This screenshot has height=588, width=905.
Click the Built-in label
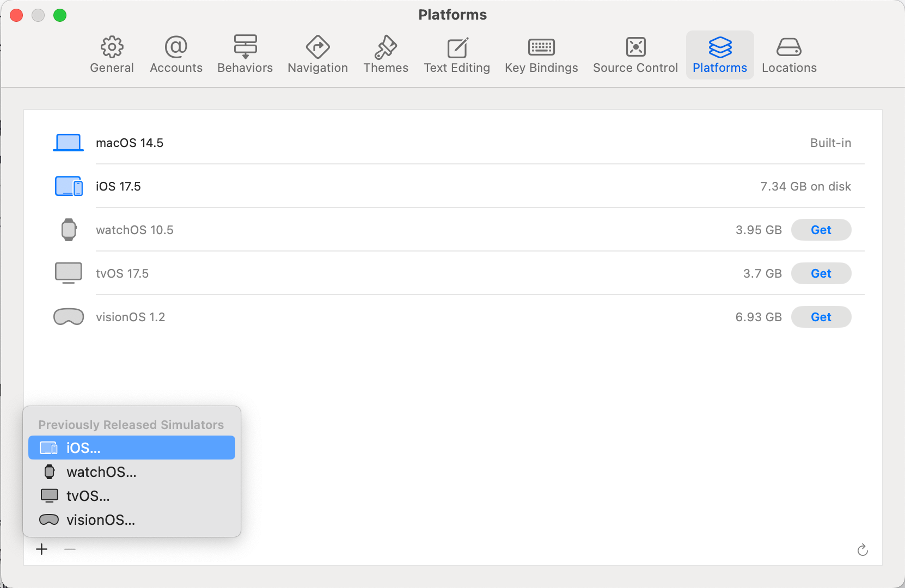tap(830, 143)
